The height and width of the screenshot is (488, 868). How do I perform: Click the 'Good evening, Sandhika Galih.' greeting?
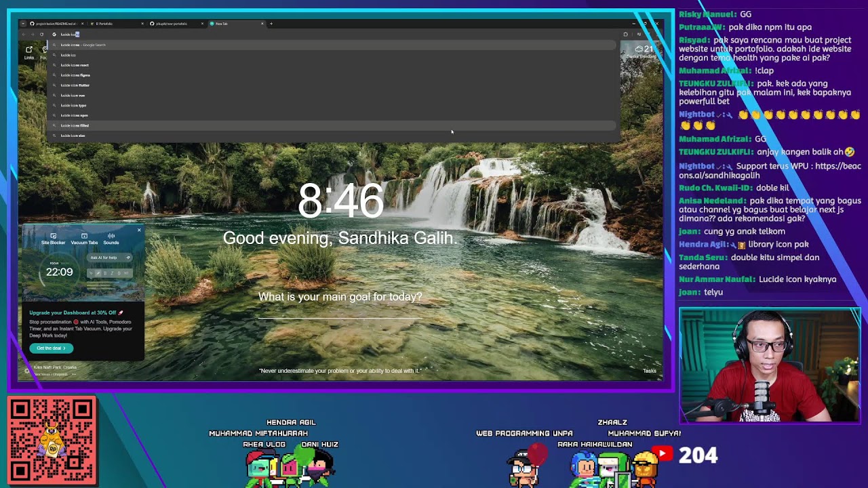[340, 238]
